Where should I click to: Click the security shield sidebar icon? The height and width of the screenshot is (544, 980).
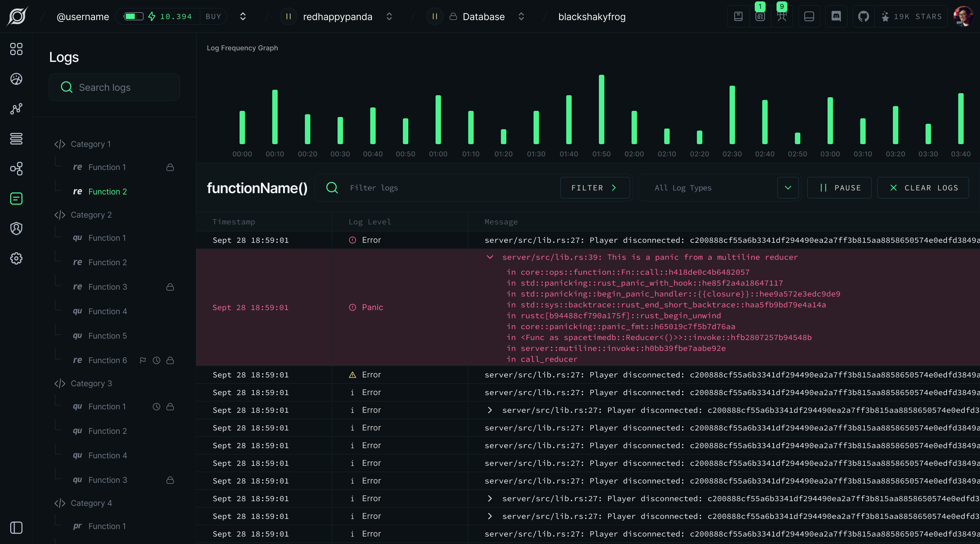click(x=16, y=228)
